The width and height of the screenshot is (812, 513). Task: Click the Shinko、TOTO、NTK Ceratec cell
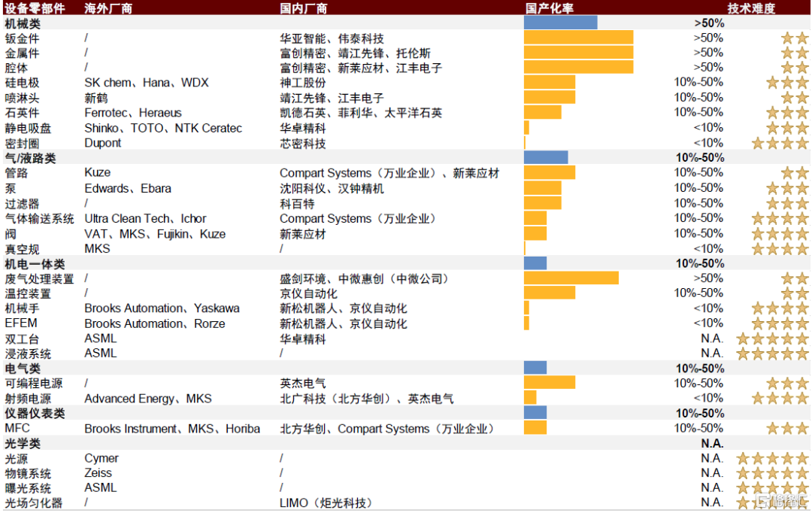pyautogui.click(x=163, y=128)
